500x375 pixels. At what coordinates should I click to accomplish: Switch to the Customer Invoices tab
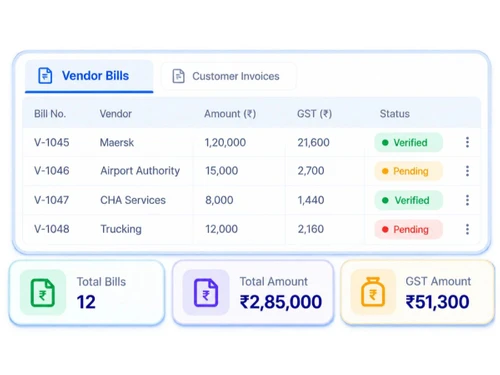(x=229, y=76)
